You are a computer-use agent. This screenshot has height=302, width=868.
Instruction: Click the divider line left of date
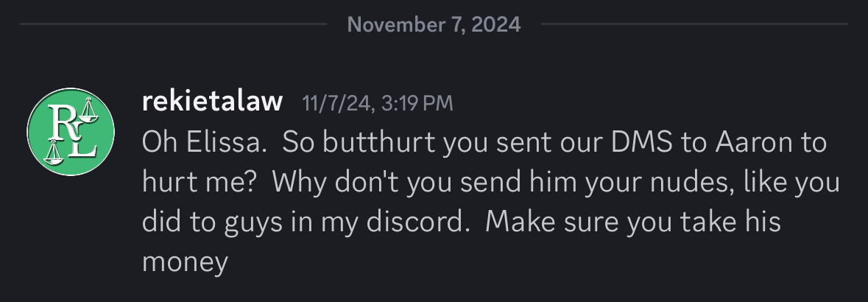click(x=173, y=24)
